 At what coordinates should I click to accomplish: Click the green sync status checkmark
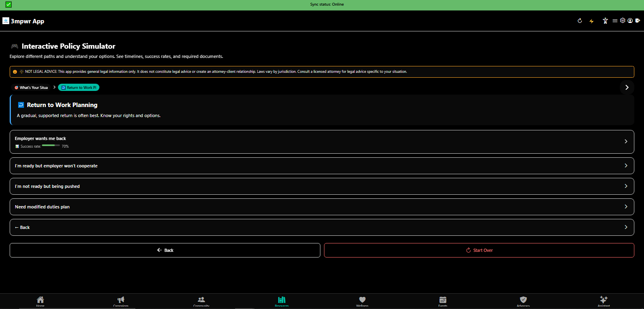[x=8, y=4]
